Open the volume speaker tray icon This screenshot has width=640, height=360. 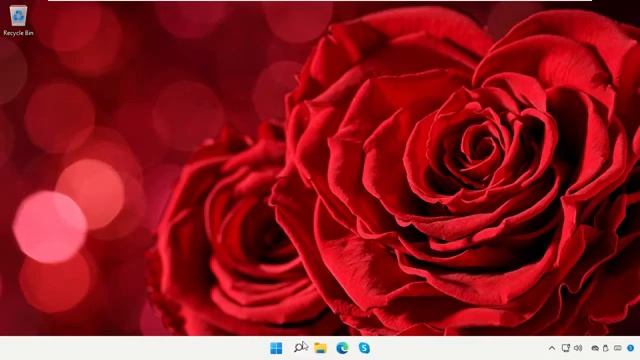pyautogui.click(x=578, y=348)
